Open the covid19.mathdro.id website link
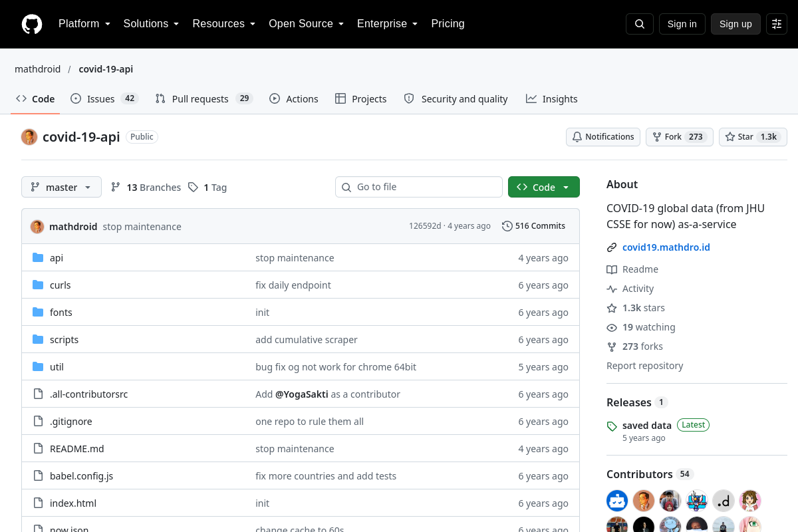The height and width of the screenshot is (532, 798). (666, 247)
